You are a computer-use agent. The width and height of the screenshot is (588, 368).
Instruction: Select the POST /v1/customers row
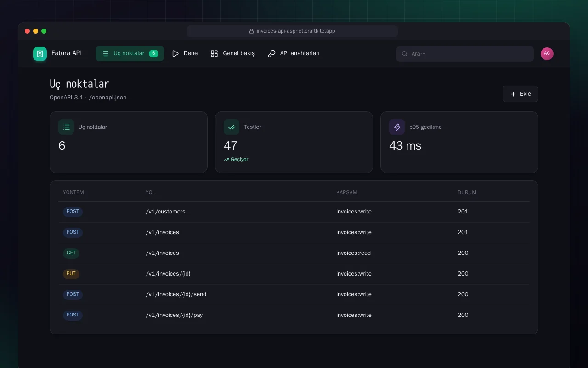[x=294, y=212]
